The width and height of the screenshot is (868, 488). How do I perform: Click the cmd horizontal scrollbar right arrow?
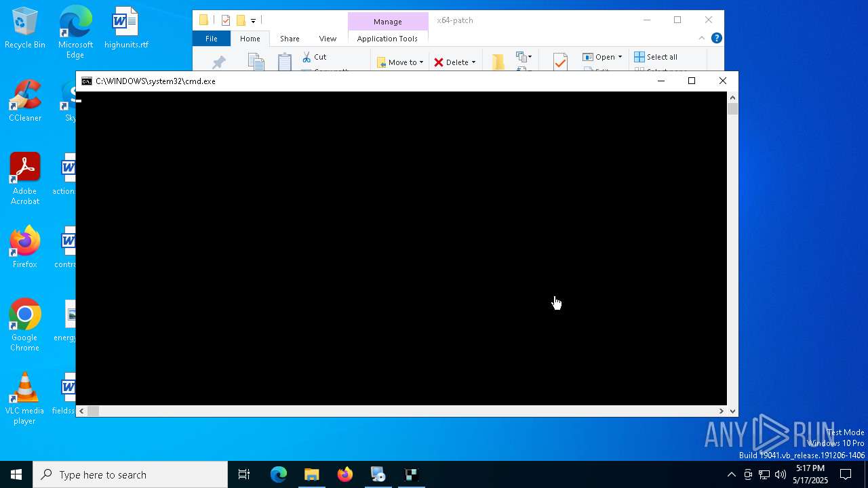(x=722, y=411)
